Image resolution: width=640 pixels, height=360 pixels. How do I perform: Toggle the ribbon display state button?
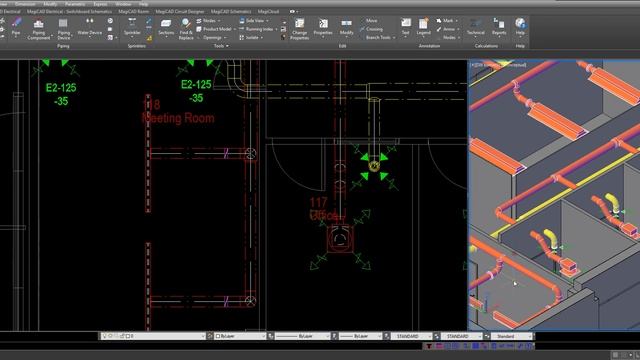(293, 11)
